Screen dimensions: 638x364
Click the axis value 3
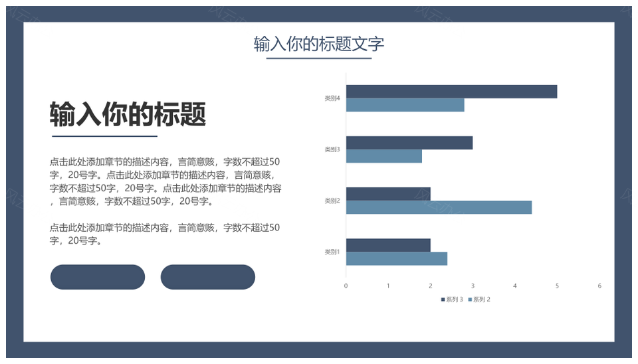point(473,286)
